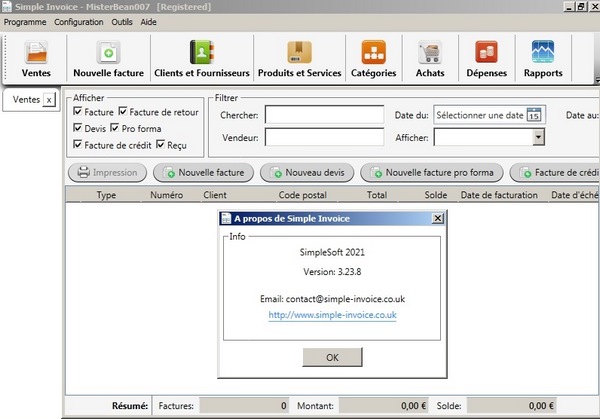Click the Chercher input field
Screen dimensions: 600x419
324,114
